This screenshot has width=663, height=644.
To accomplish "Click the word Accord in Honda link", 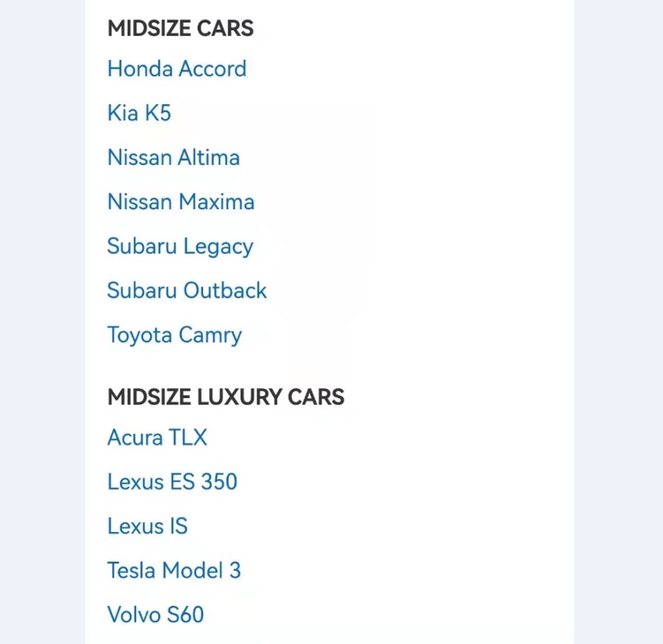I will (212, 69).
